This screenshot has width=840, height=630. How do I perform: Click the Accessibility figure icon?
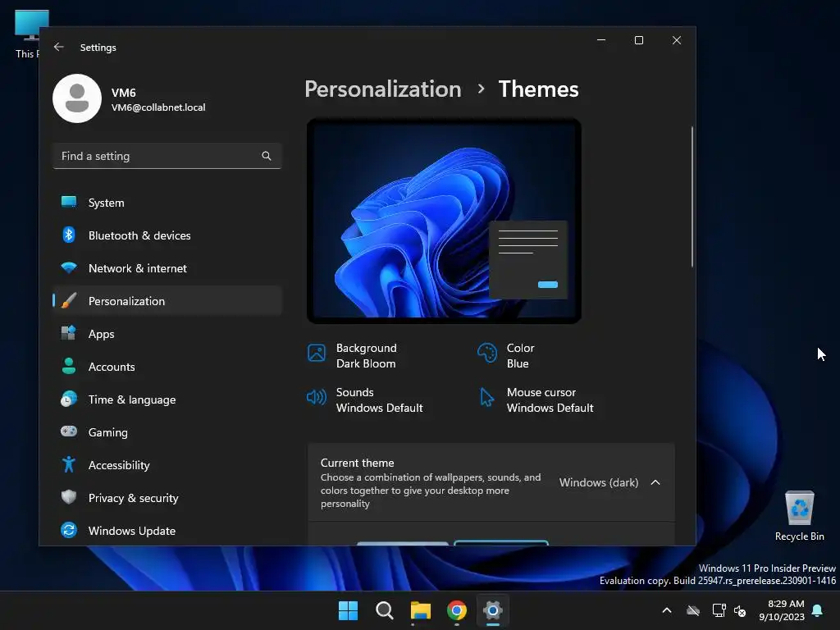[69, 464]
